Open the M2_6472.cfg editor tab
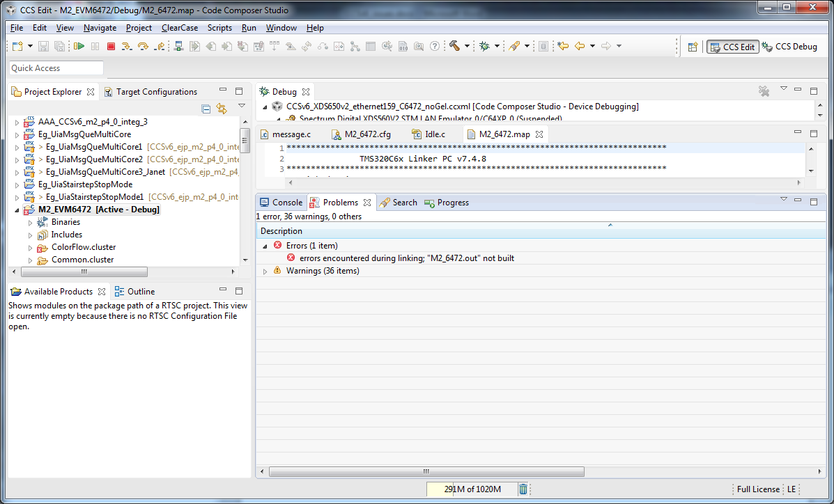The width and height of the screenshot is (834, 504). pos(362,134)
